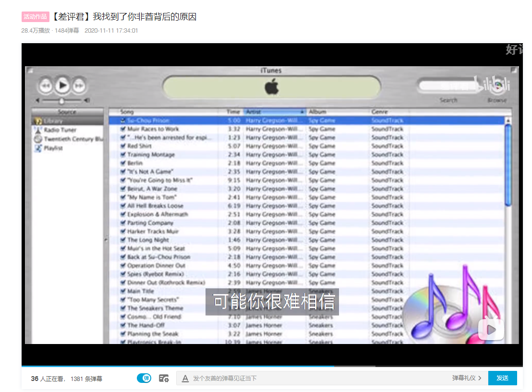The width and height of the screenshot is (532, 392).
Task: Click the Album column header
Action: pyautogui.click(x=338, y=112)
